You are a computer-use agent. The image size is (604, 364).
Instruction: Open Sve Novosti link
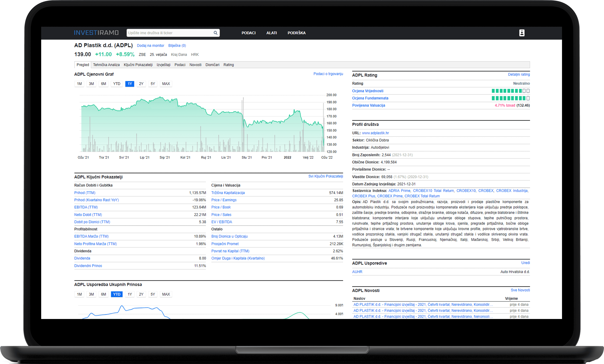click(x=520, y=290)
